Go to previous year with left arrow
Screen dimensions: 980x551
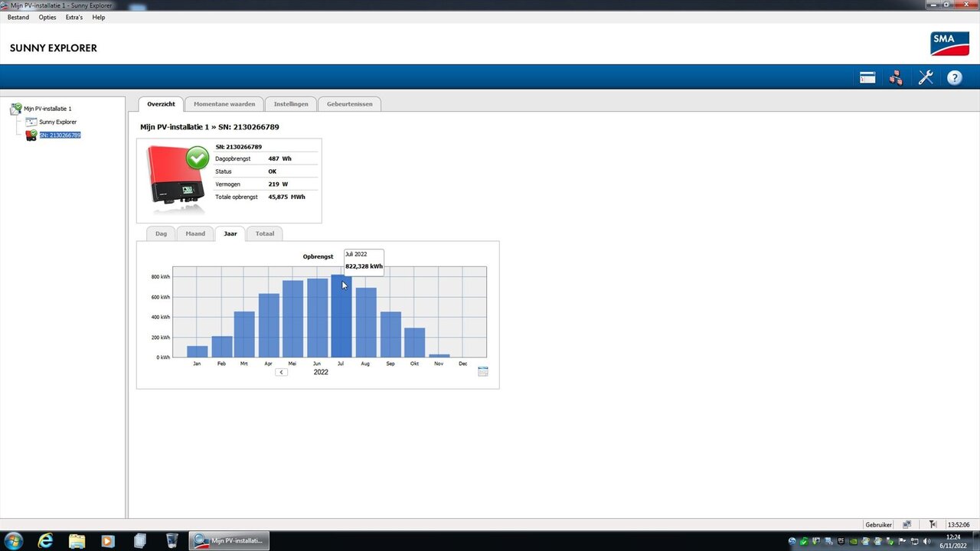pos(281,372)
